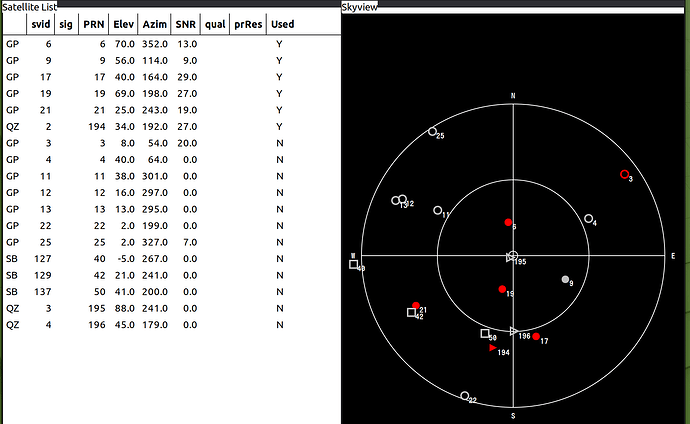
Task: Sort by Elev column header
Action: (123, 24)
